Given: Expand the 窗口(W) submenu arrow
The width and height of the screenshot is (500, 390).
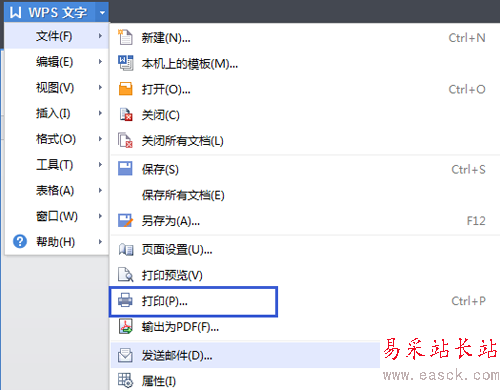Looking at the screenshot, I should [100, 216].
